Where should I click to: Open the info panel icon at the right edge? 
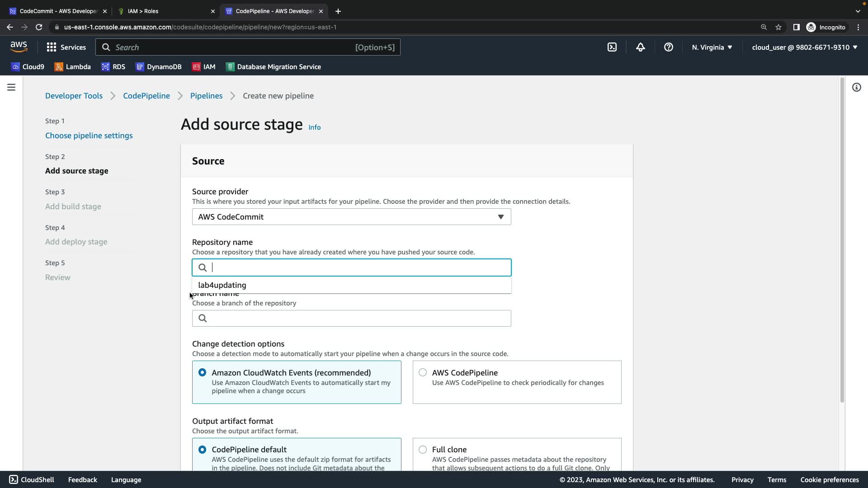tap(857, 87)
